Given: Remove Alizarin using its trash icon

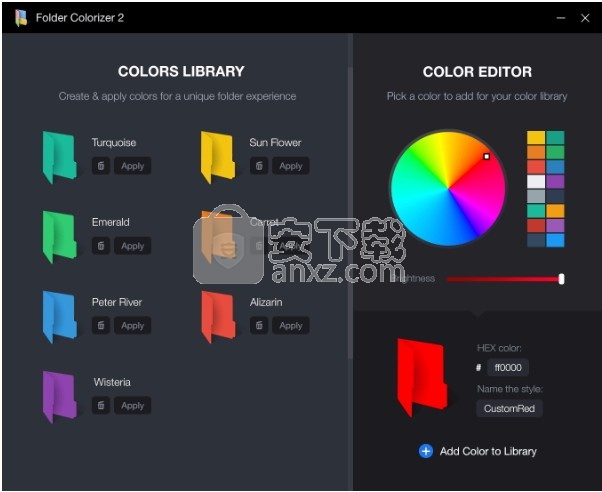Looking at the screenshot, I should pyautogui.click(x=259, y=326).
